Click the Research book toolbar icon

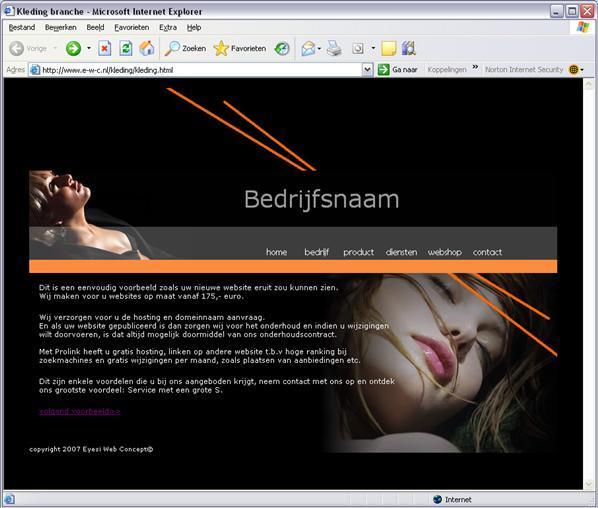[x=408, y=48]
